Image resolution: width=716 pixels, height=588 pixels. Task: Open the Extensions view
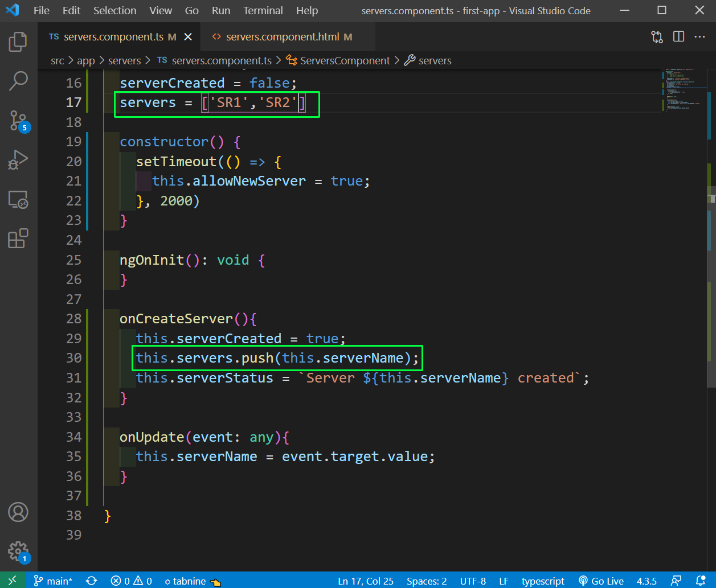click(x=18, y=239)
